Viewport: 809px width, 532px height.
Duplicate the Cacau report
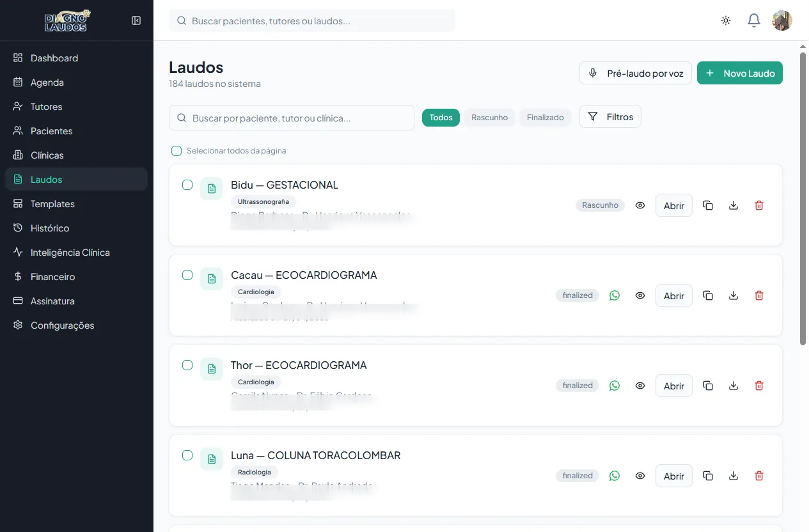[708, 295]
